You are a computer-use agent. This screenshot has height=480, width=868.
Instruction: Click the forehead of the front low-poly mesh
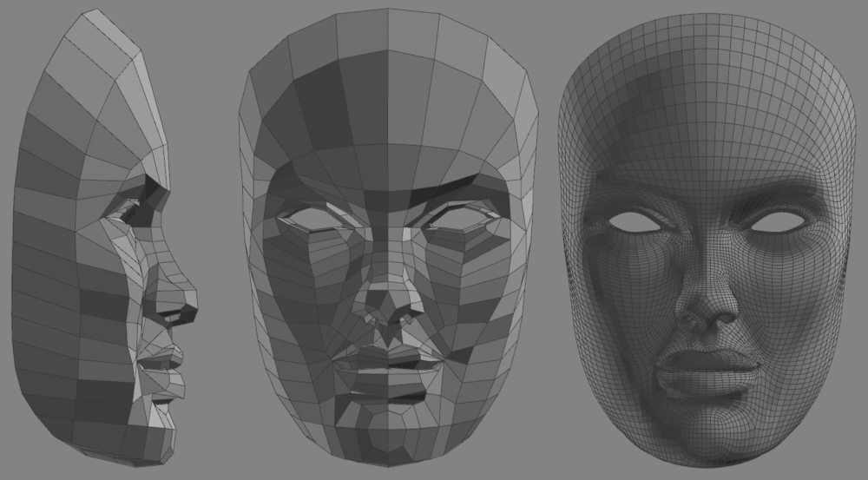click(x=387, y=100)
